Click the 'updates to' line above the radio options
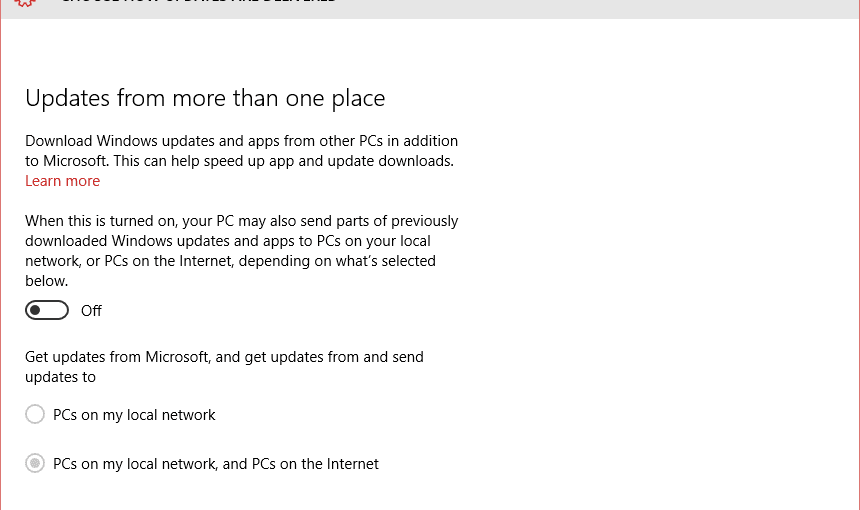Screen dimensions: 860x510 pyautogui.click(x=60, y=377)
